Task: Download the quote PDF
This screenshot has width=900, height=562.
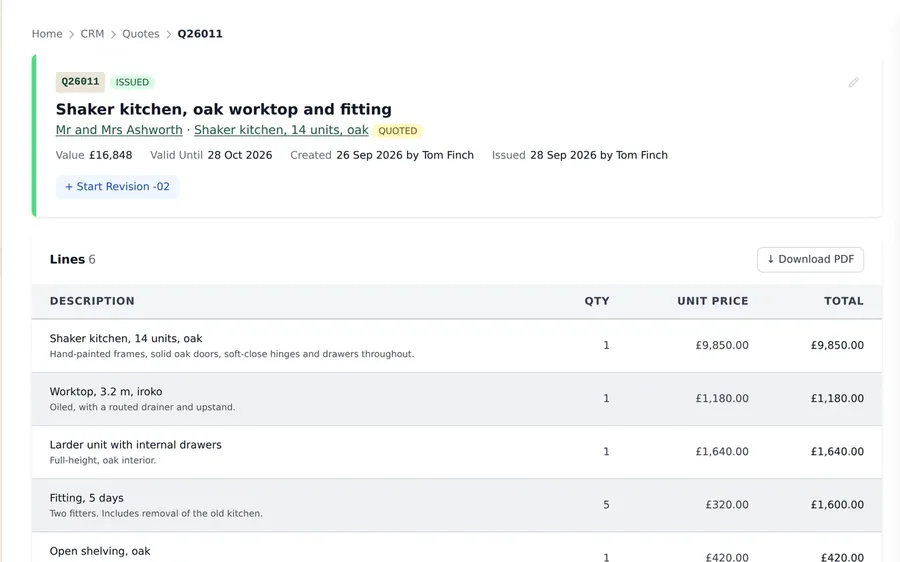Action: [810, 259]
